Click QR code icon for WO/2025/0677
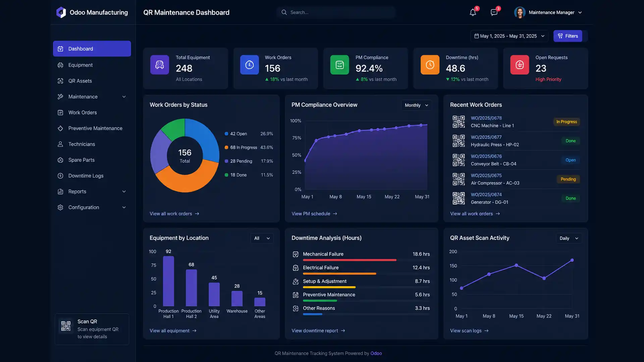Image resolution: width=644 pixels, height=362 pixels. pos(459,141)
